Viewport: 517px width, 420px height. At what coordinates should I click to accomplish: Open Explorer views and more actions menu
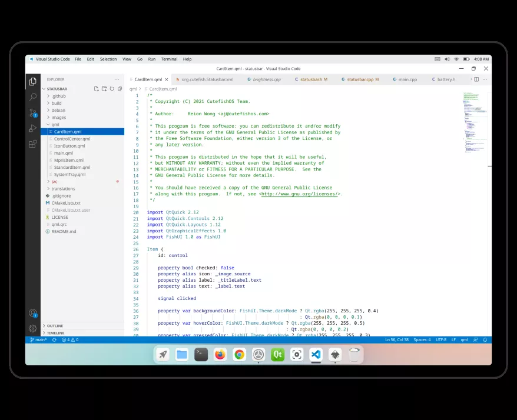click(x=117, y=79)
